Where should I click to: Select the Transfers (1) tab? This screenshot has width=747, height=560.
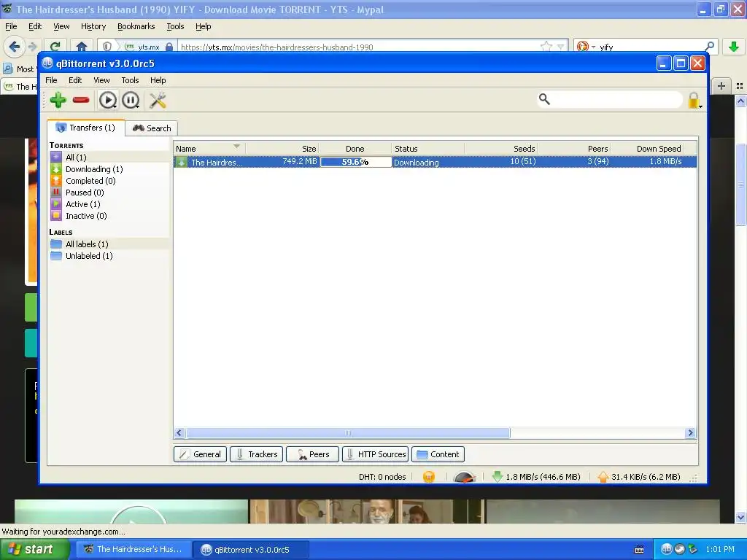tap(86, 128)
